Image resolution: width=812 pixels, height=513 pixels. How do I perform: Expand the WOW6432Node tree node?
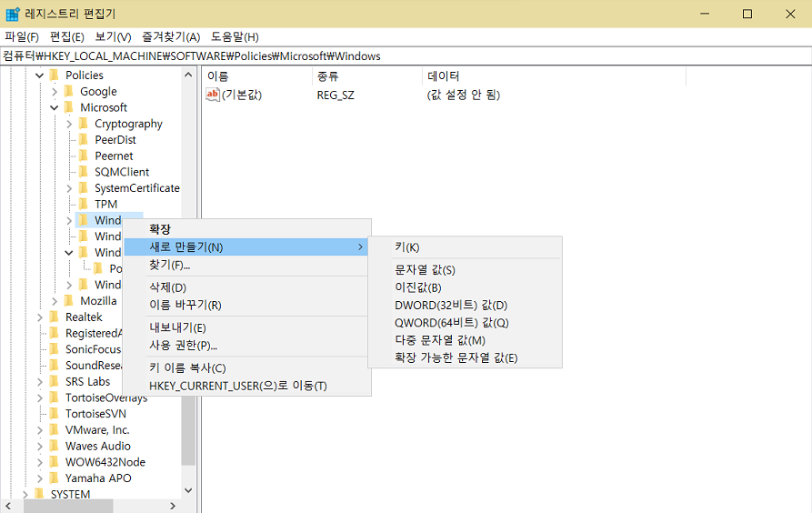pos(40,462)
